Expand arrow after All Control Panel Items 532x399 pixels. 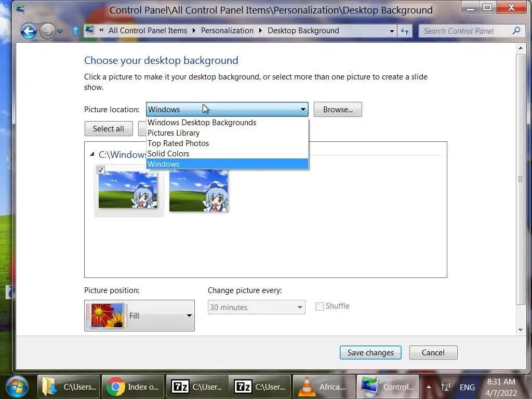[194, 31]
